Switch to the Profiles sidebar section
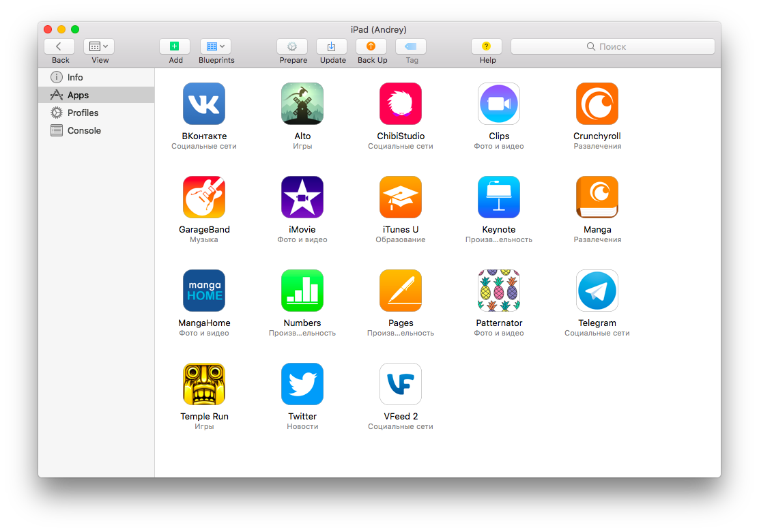The height and width of the screenshot is (532, 759). 96,113
